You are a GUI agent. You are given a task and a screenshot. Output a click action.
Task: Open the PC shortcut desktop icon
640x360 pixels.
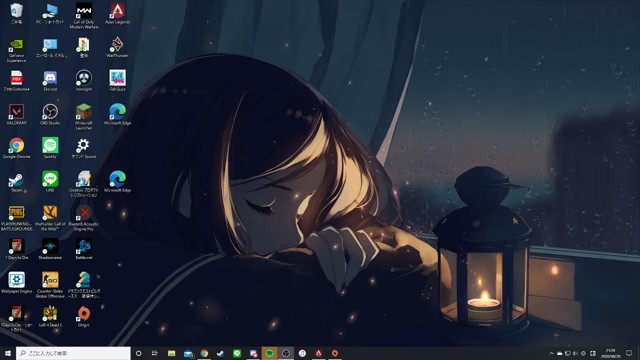point(50,13)
